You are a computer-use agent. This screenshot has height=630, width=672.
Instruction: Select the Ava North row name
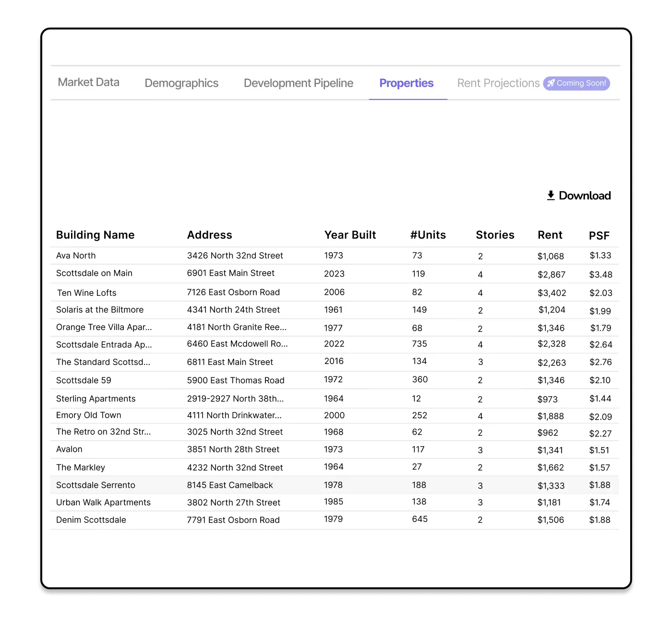[x=76, y=255]
